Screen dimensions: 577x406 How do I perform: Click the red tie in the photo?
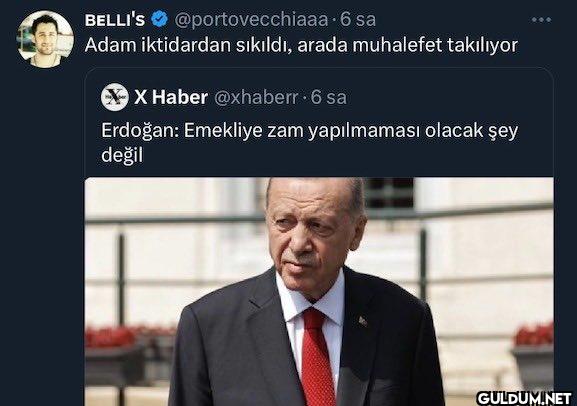[315, 357]
